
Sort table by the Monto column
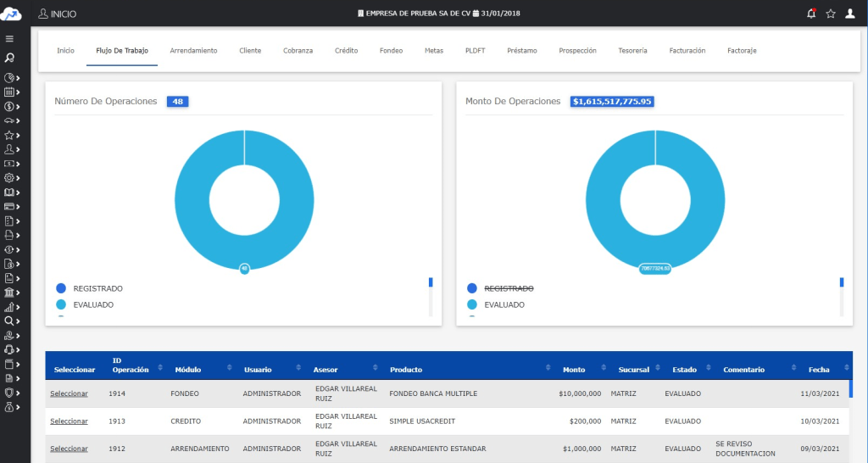574,370
